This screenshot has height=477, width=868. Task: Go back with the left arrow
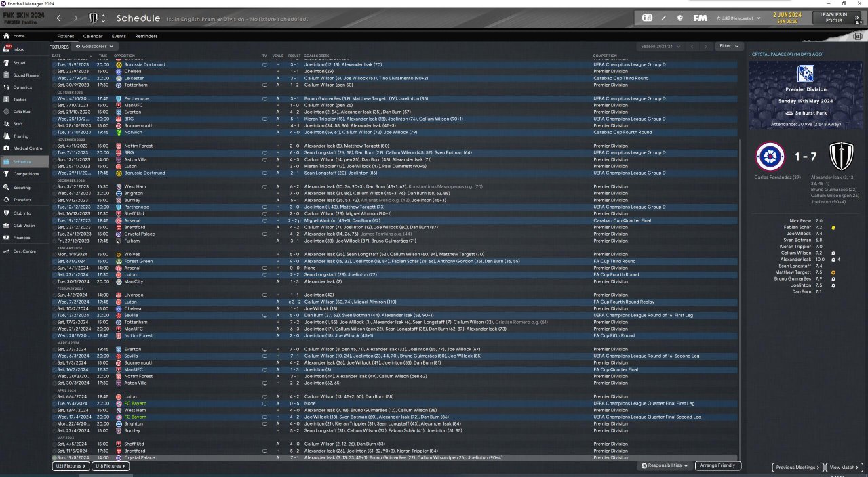[60, 18]
